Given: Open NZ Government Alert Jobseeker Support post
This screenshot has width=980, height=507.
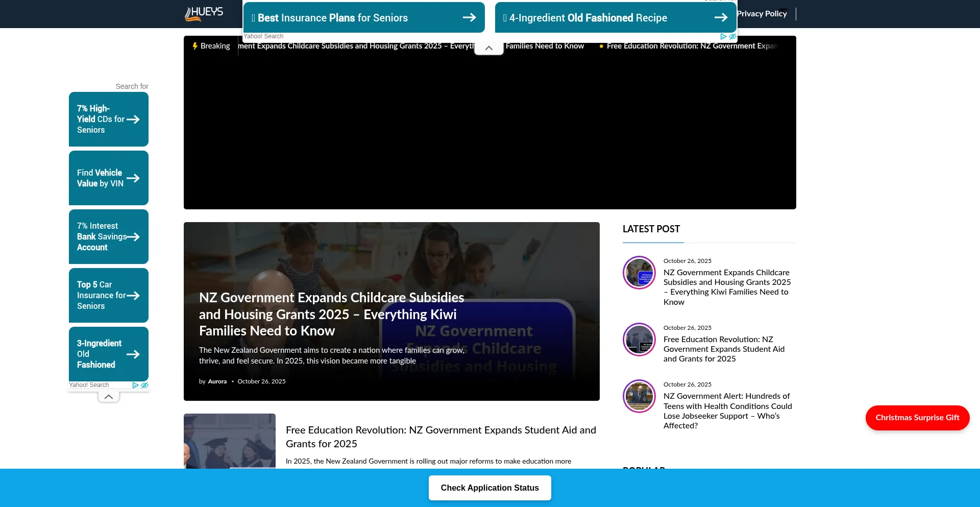Looking at the screenshot, I should 727,411.
